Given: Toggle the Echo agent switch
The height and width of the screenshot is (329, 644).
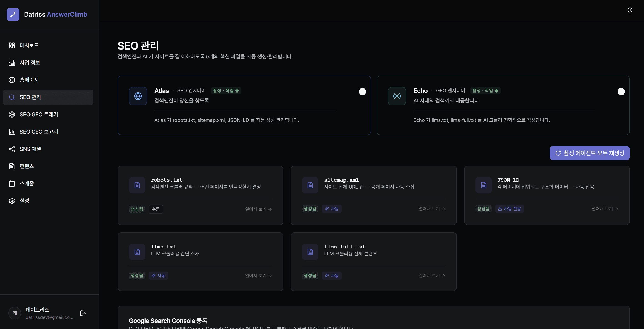Looking at the screenshot, I should [621, 92].
